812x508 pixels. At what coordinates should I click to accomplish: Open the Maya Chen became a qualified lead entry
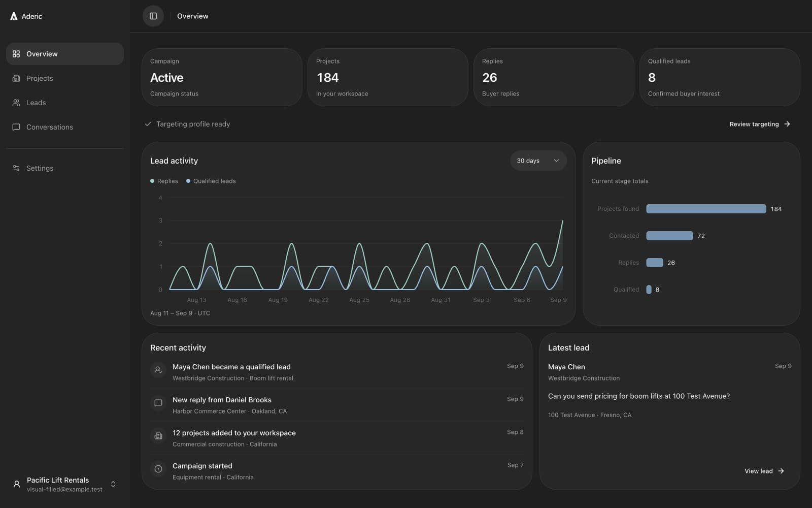tap(337, 372)
